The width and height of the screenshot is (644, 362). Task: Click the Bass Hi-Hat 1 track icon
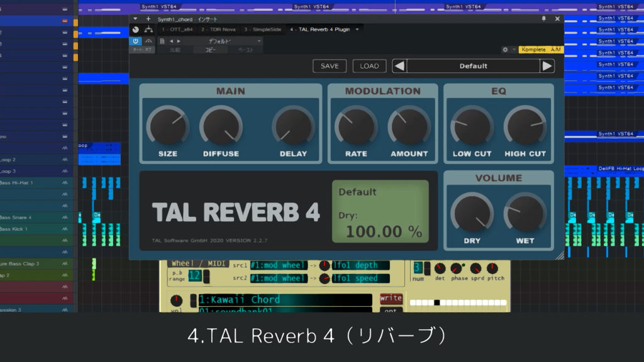click(65, 183)
